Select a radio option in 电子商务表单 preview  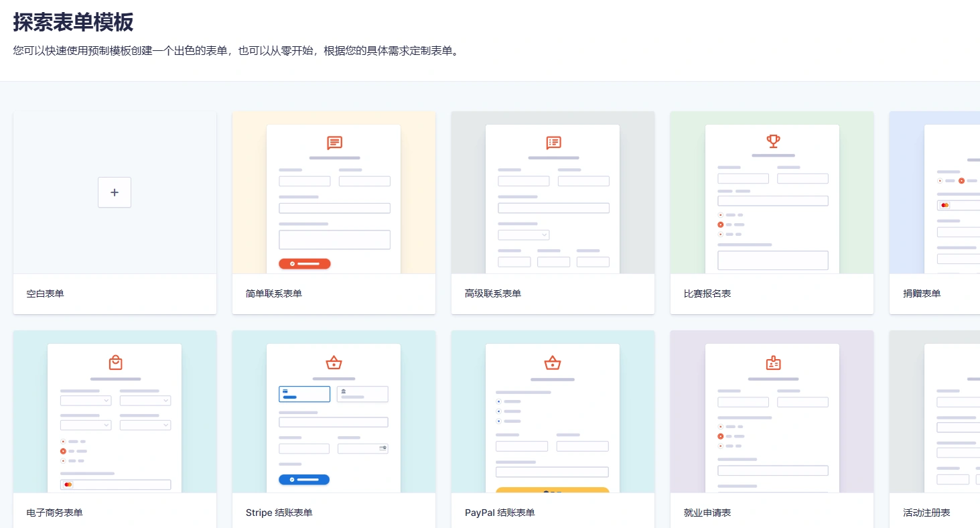(64, 451)
